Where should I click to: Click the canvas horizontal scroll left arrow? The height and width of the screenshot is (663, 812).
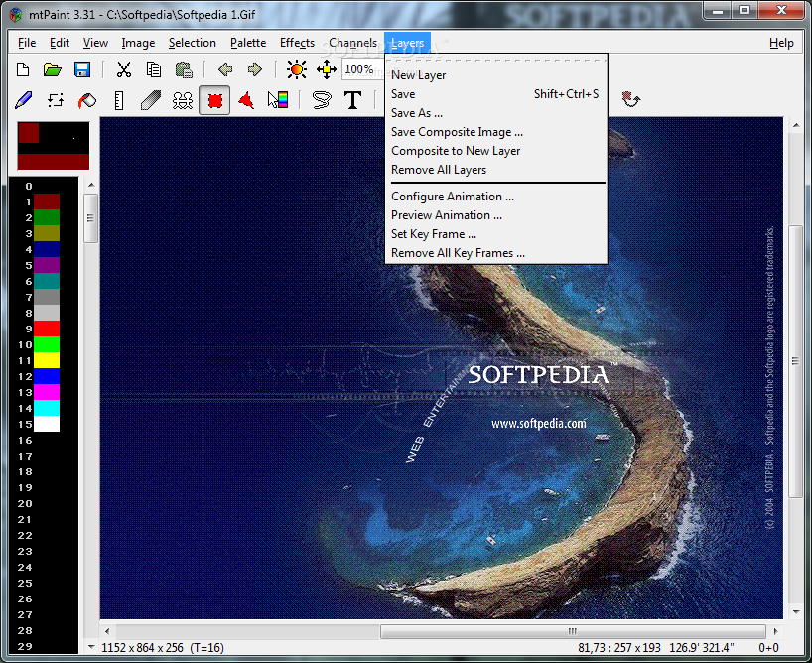(107, 631)
